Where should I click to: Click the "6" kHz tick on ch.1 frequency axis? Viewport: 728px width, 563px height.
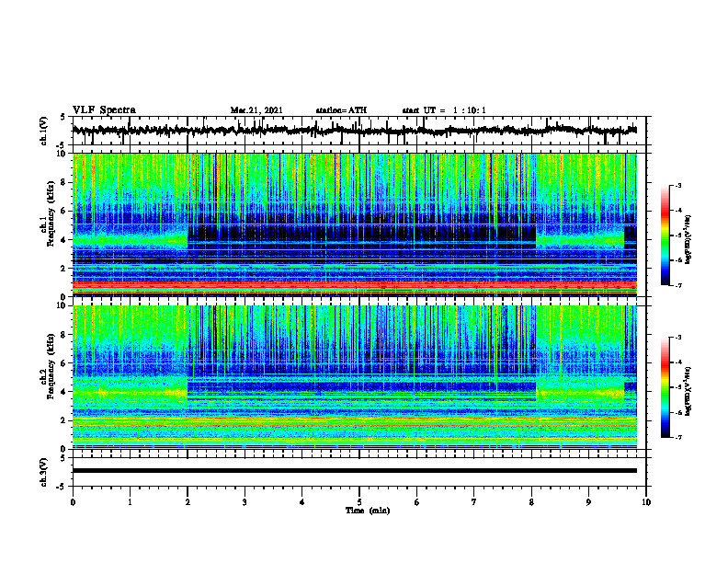[63, 211]
